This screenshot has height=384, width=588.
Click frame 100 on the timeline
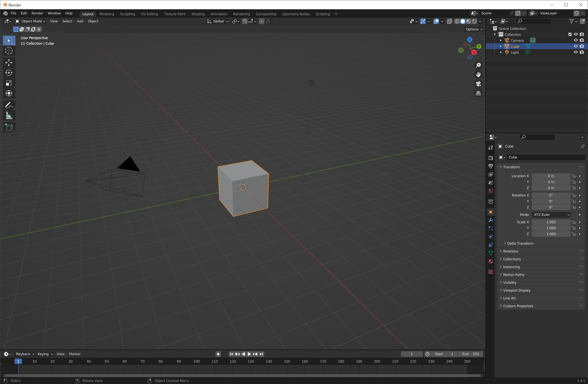click(197, 361)
